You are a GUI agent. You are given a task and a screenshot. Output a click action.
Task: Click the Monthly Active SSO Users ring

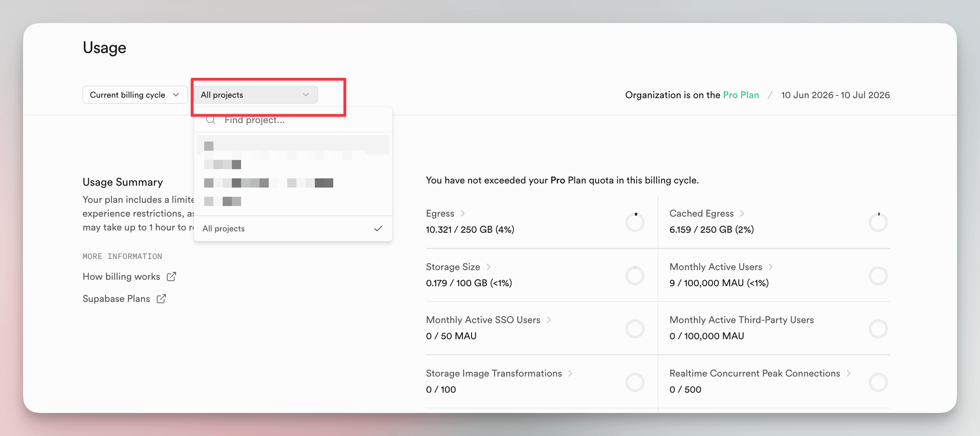(x=635, y=329)
